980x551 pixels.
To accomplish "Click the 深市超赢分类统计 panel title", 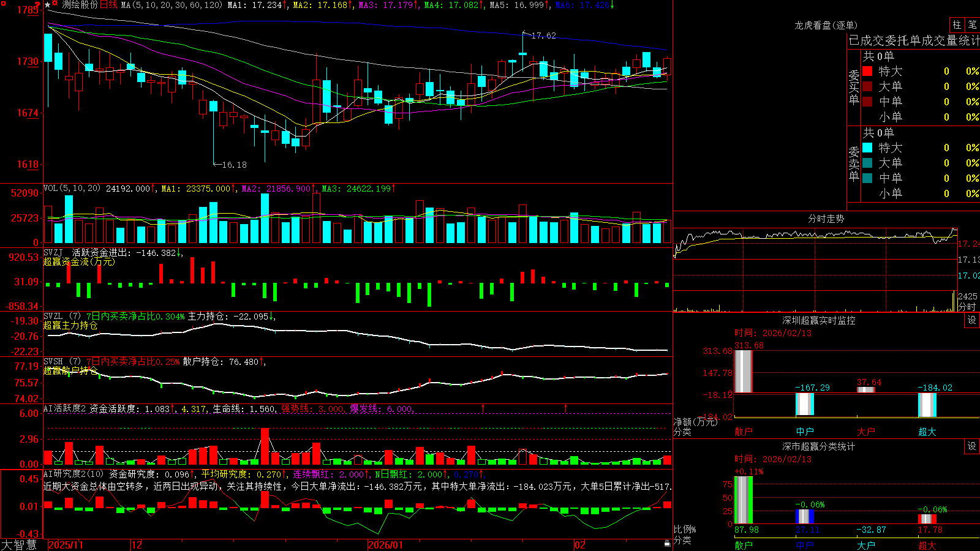I will pos(818,446).
